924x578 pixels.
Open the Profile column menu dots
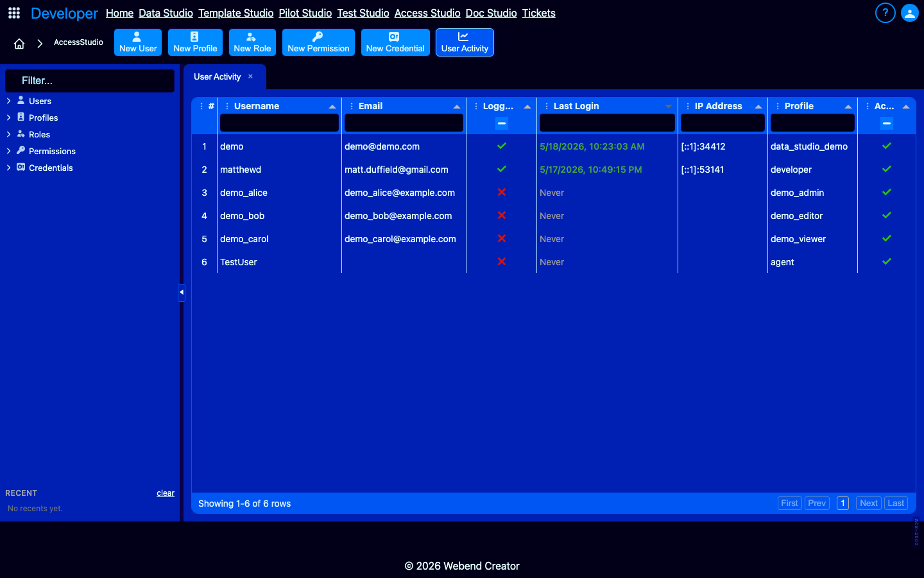(778, 106)
